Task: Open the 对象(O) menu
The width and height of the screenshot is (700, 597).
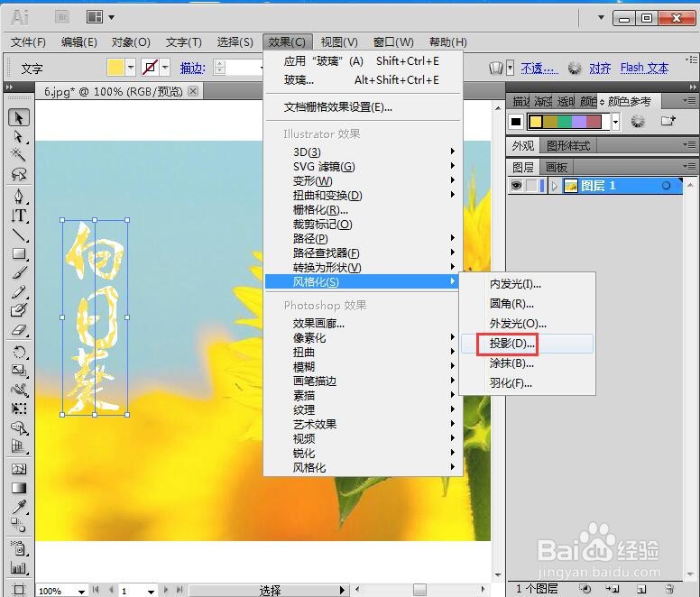Action: point(131,42)
